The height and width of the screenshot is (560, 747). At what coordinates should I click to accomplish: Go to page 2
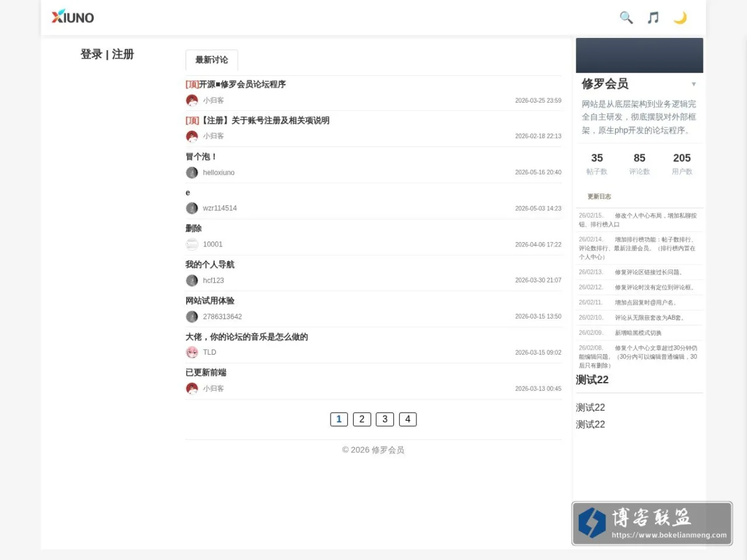coord(362,419)
